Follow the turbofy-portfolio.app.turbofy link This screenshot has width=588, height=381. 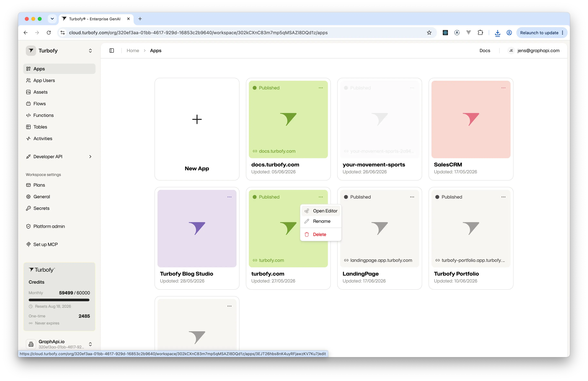470,260
